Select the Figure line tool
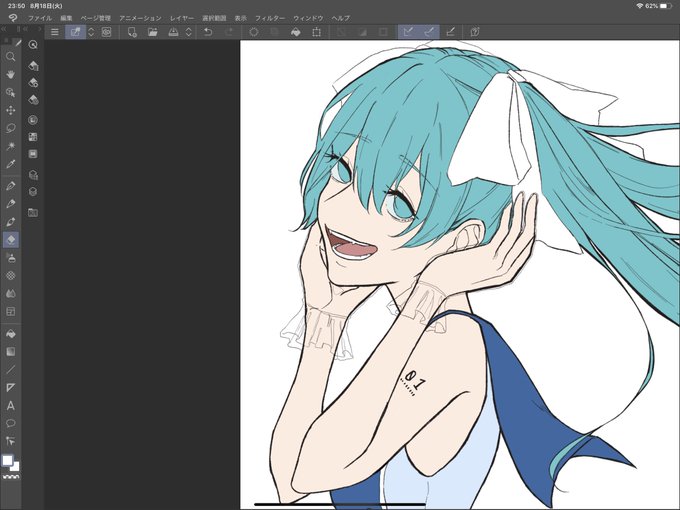This screenshot has width=680, height=510. (x=11, y=369)
